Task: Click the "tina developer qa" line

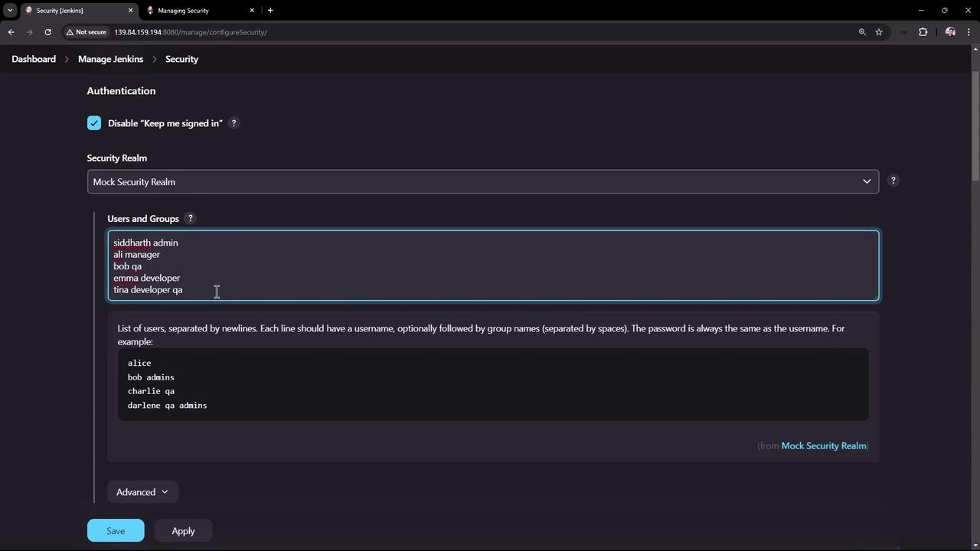Action: (148, 290)
